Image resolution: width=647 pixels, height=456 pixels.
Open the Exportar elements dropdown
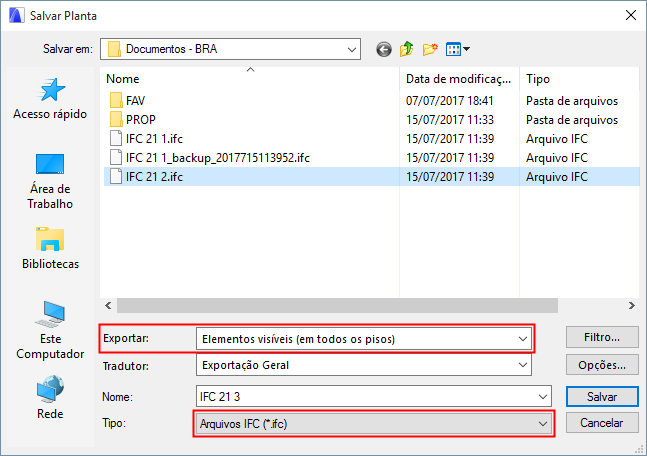tap(522, 339)
